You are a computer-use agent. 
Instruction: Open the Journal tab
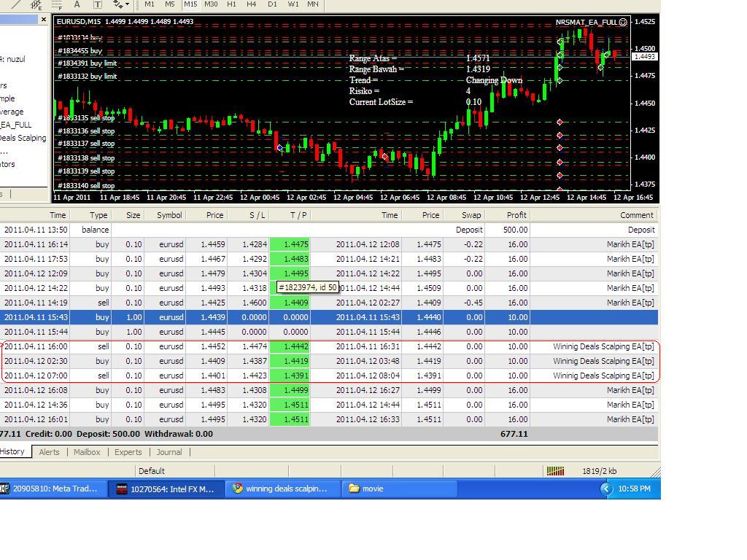pos(169,452)
